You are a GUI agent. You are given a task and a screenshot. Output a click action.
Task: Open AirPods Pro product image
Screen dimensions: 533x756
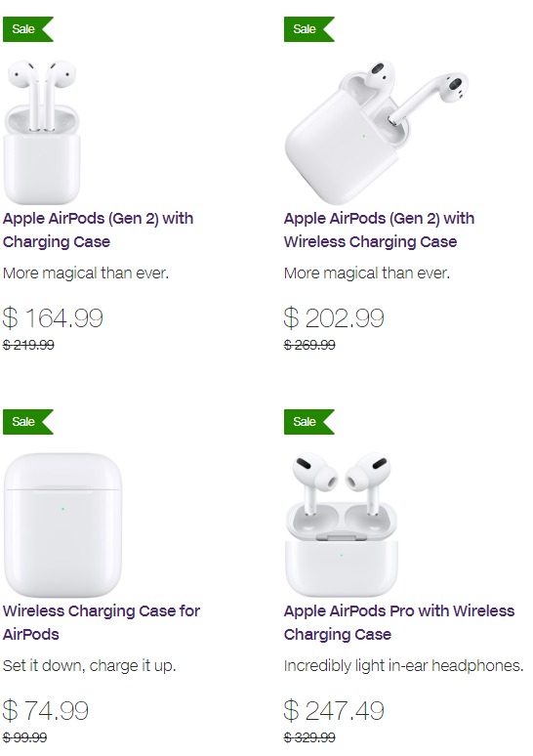tap(342, 525)
